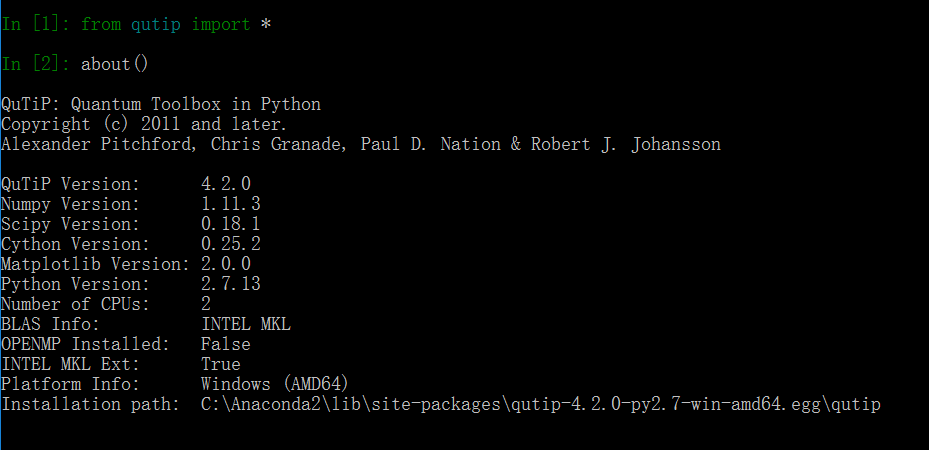
Task: Click the 'Copyright (c) 2011 and later' line
Action: tap(144, 124)
